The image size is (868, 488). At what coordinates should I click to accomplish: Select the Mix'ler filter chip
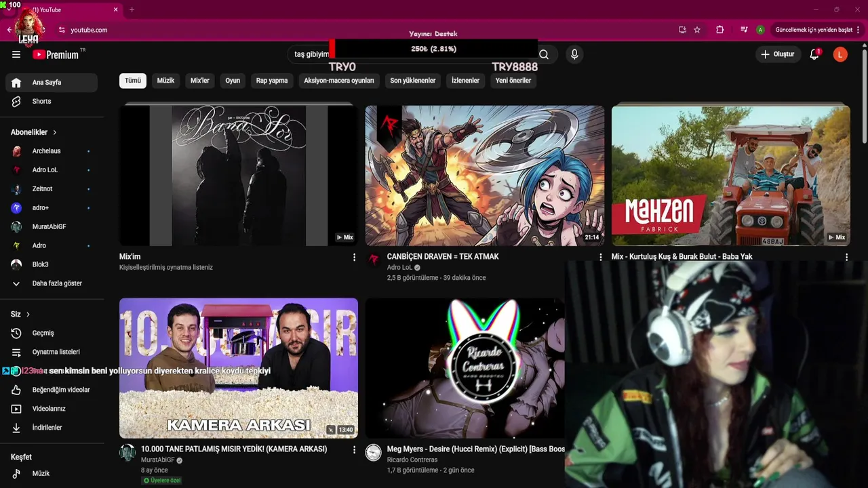tap(200, 81)
